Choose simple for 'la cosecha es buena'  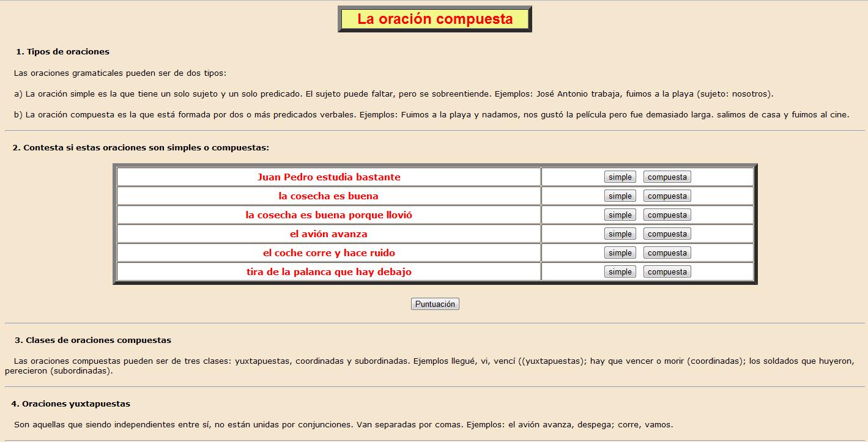[x=620, y=196]
